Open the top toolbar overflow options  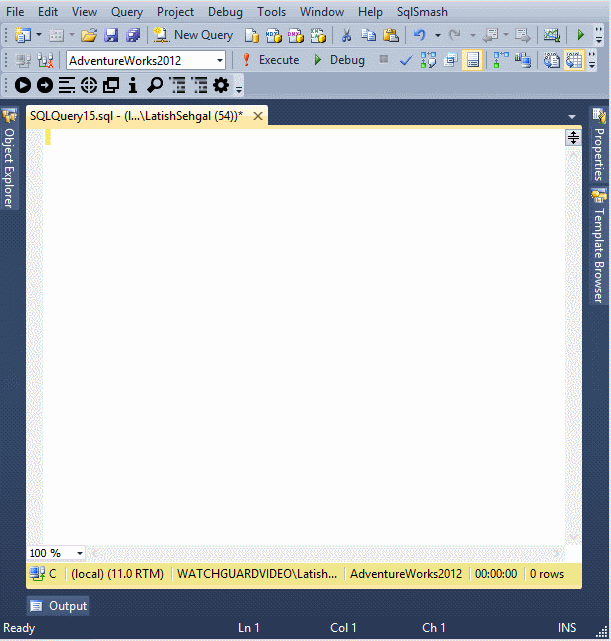599,35
